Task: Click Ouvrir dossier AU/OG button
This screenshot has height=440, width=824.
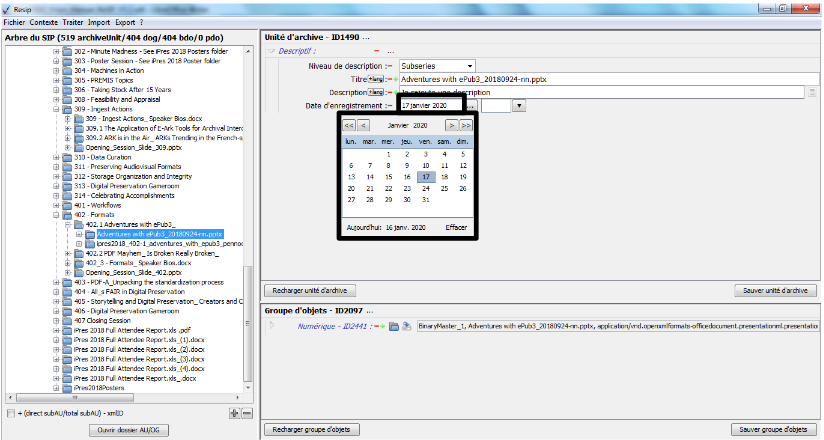Action: point(128,429)
